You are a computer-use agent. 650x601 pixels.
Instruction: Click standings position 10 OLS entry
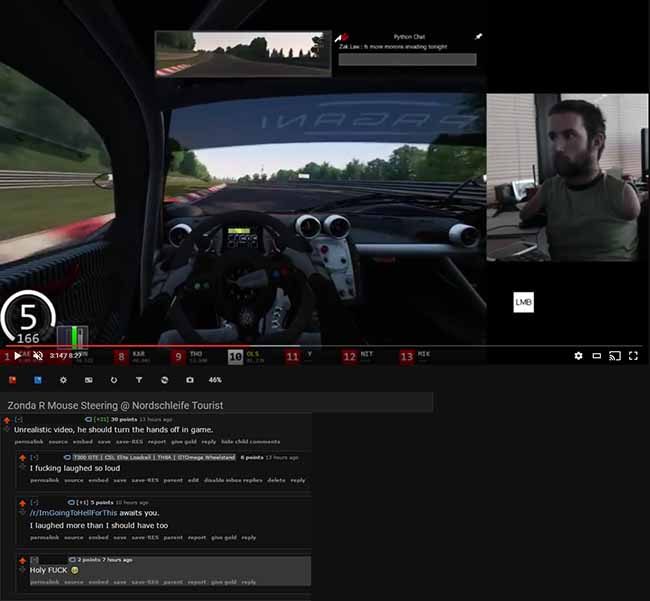pyautogui.click(x=246, y=356)
